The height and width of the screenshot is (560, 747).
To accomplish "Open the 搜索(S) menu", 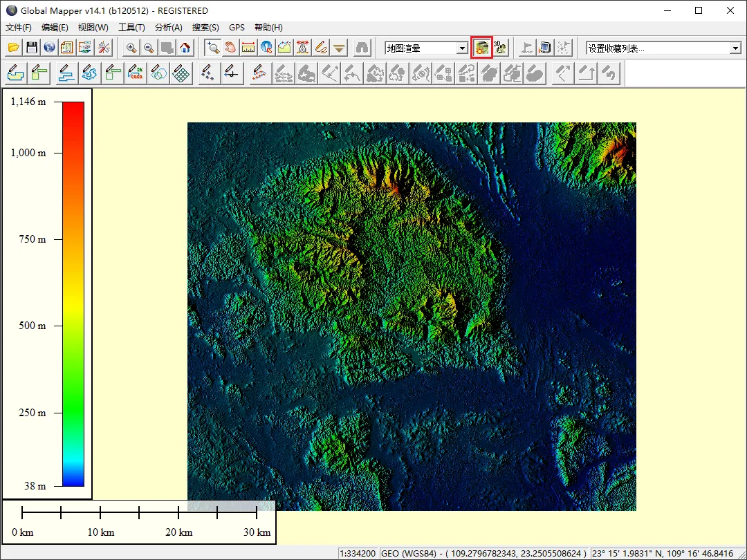I will 205,28.
